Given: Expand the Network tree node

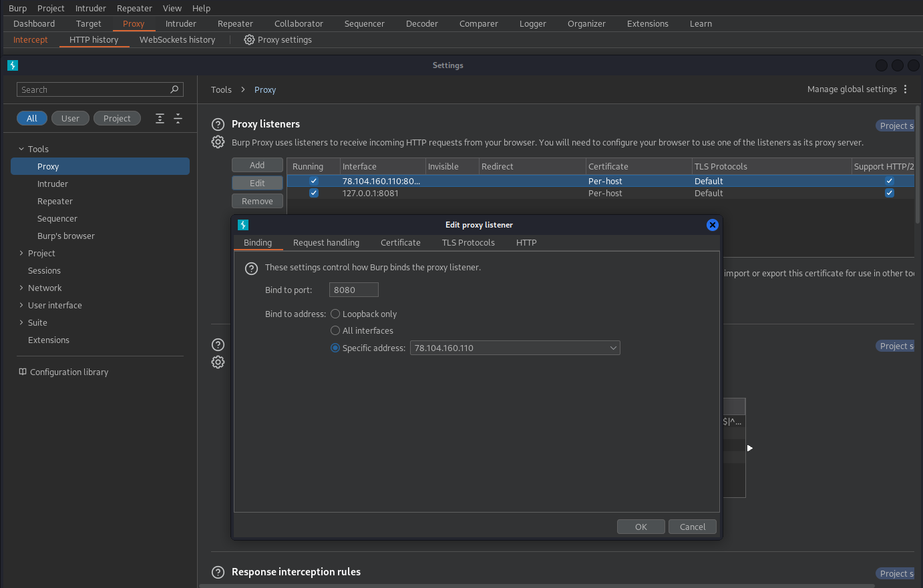Looking at the screenshot, I should click(21, 288).
